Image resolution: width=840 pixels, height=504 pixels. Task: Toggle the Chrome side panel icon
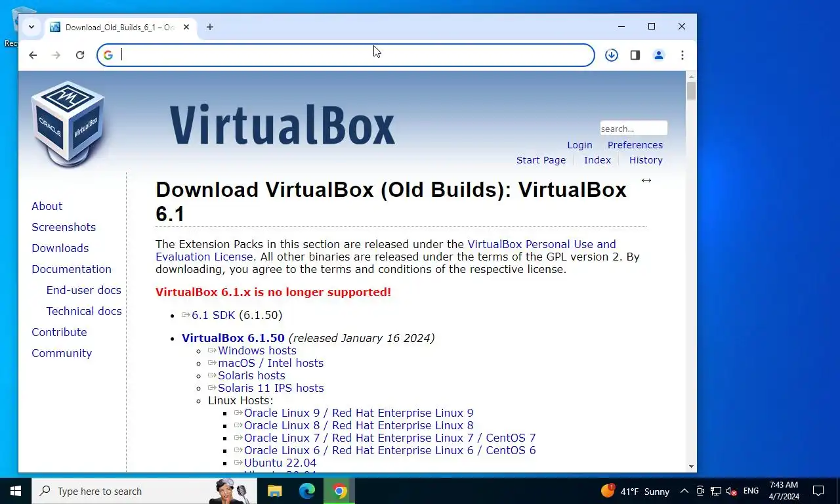click(635, 55)
